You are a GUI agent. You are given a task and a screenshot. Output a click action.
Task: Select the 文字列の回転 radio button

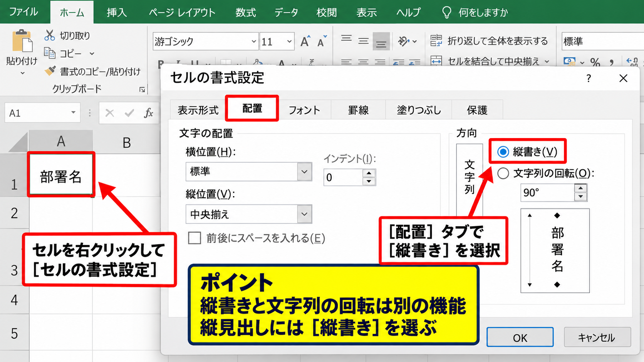pyautogui.click(x=503, y=173)
